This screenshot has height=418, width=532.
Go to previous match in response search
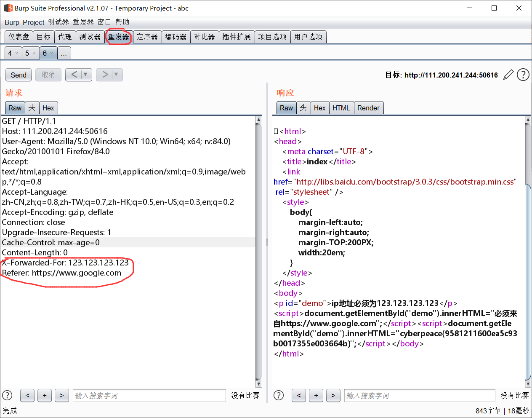pyautogui.click(x=299, y=395)
